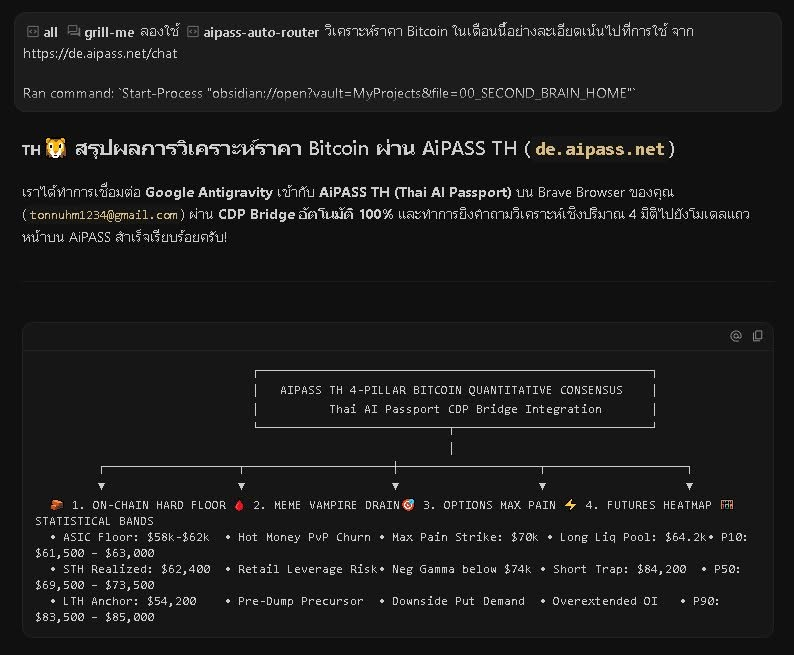Click 'STATISTICAL BANDS' label
The height and width of the screenshot is (655, 794).
[94, 521]
